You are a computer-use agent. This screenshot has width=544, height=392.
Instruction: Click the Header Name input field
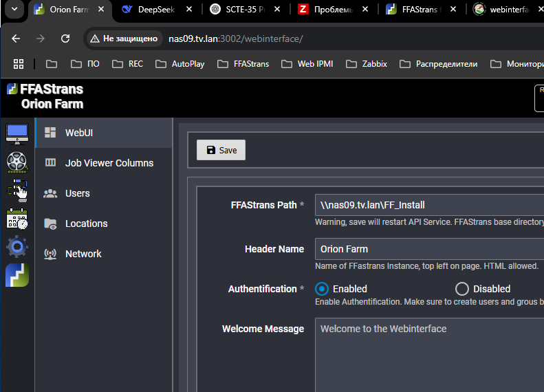[x=430, y=249]
